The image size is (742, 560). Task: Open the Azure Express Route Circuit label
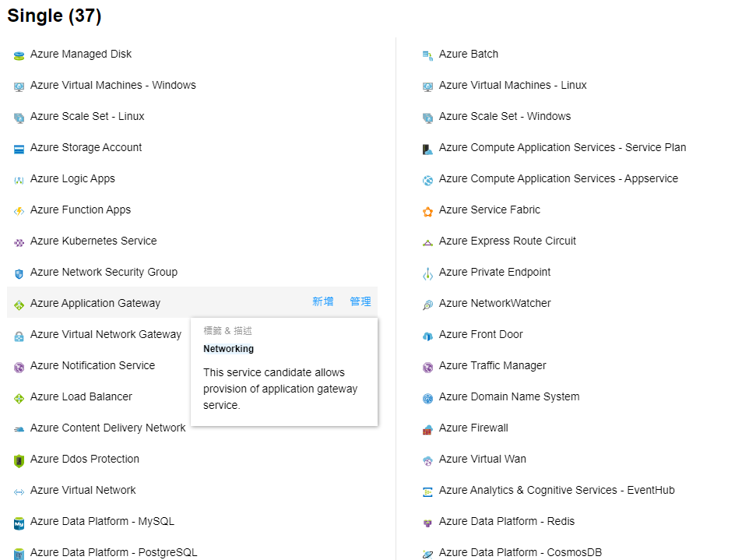508,241
